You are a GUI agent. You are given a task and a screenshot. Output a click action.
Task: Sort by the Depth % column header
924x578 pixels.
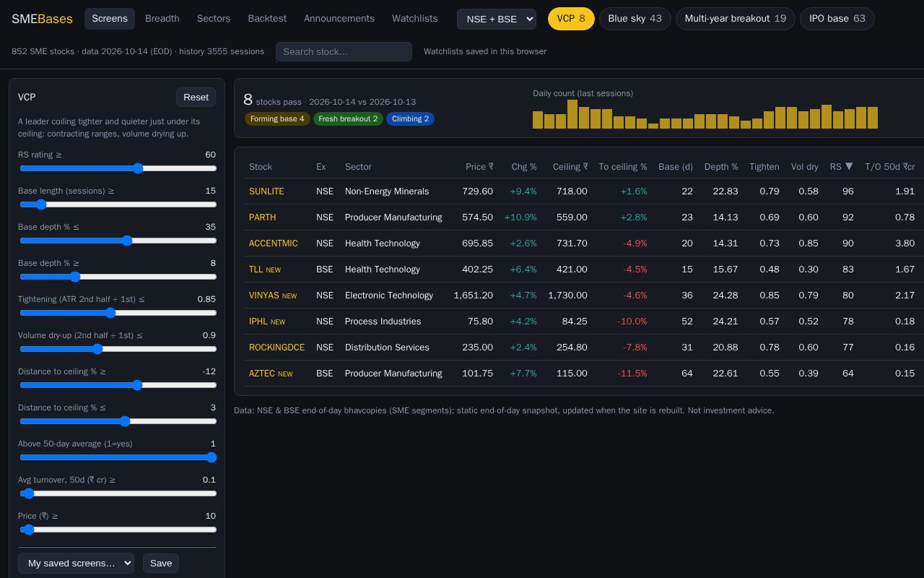(x=721, y=167)
